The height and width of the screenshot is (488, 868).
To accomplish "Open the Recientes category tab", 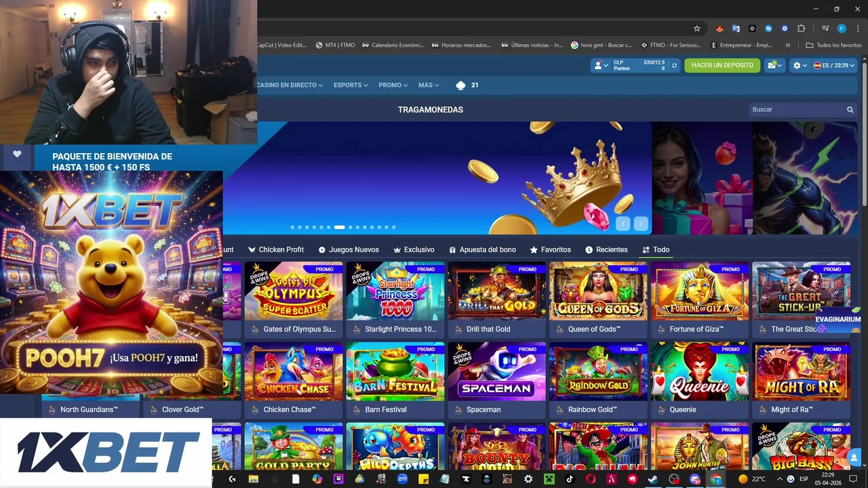I will (606, 249).
